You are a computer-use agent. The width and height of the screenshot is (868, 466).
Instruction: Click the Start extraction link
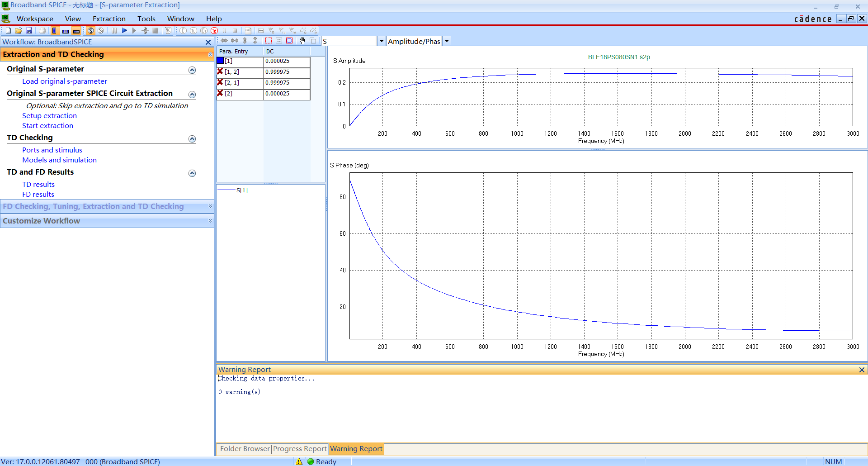point(47,126)
